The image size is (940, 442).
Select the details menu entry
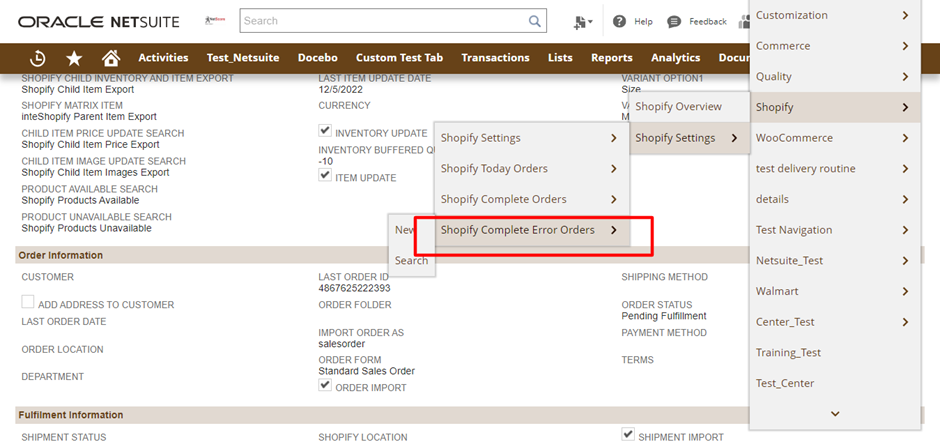(834, 199)
